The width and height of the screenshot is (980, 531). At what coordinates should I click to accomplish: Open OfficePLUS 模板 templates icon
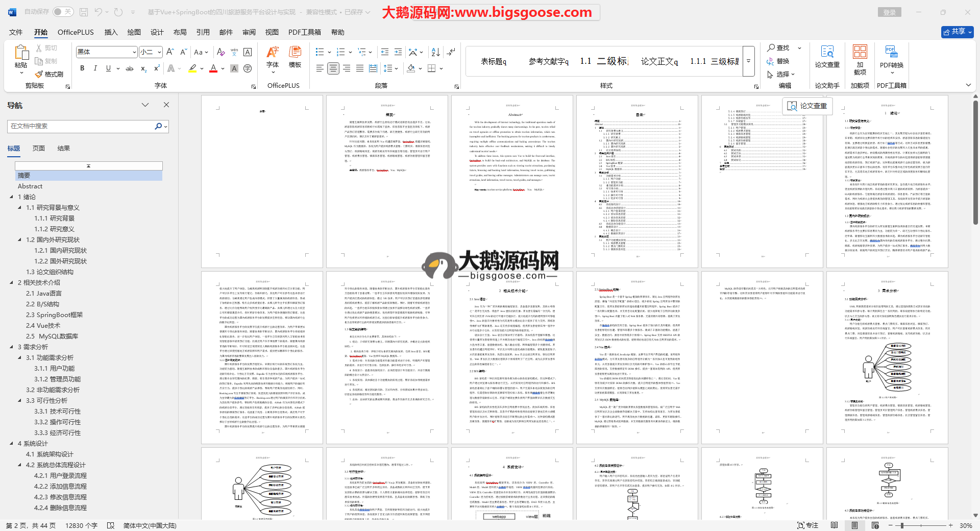tap(295, 56)
